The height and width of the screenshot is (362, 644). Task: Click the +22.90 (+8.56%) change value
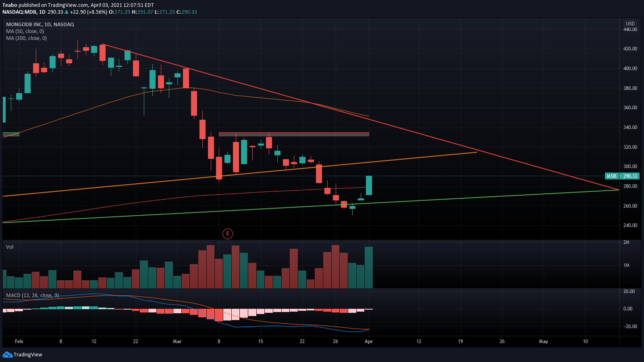point(89,12)
